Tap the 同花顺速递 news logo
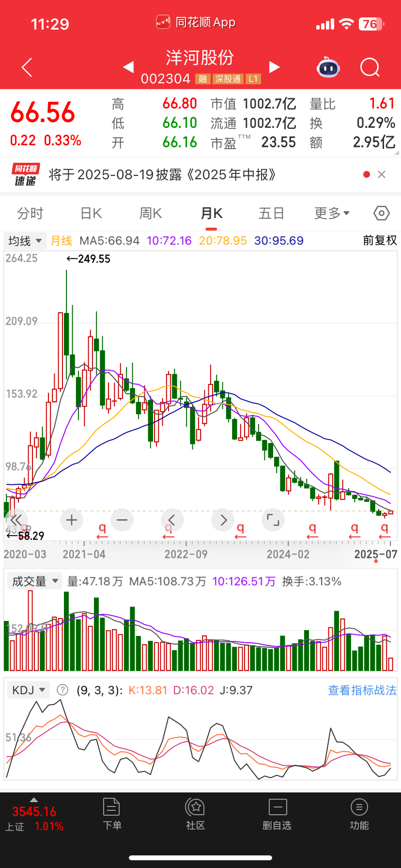This screenshot has width=401, height=868. click(26, 175)
